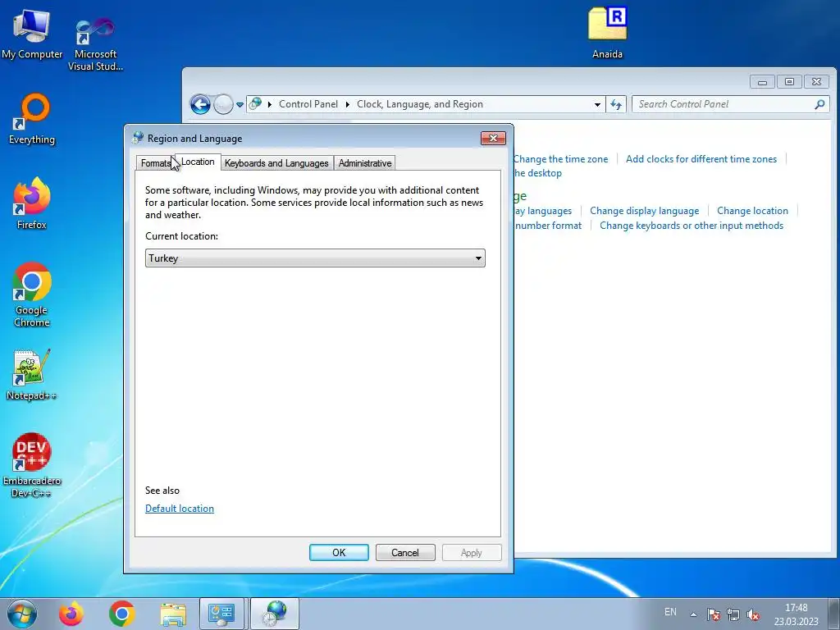
Task: Launch Embarcadero Dev-C++ shortcut
Action: click(32, 465)
